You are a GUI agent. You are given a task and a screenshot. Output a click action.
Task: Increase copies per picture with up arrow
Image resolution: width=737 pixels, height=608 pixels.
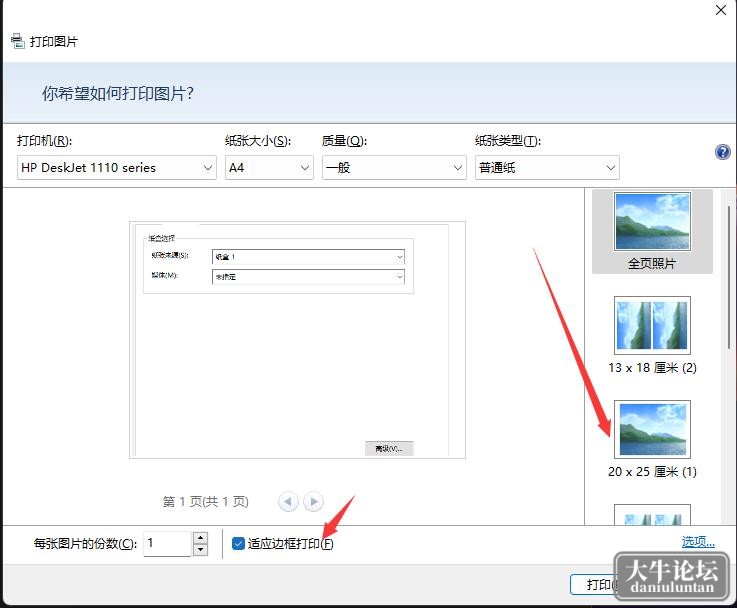201,538
